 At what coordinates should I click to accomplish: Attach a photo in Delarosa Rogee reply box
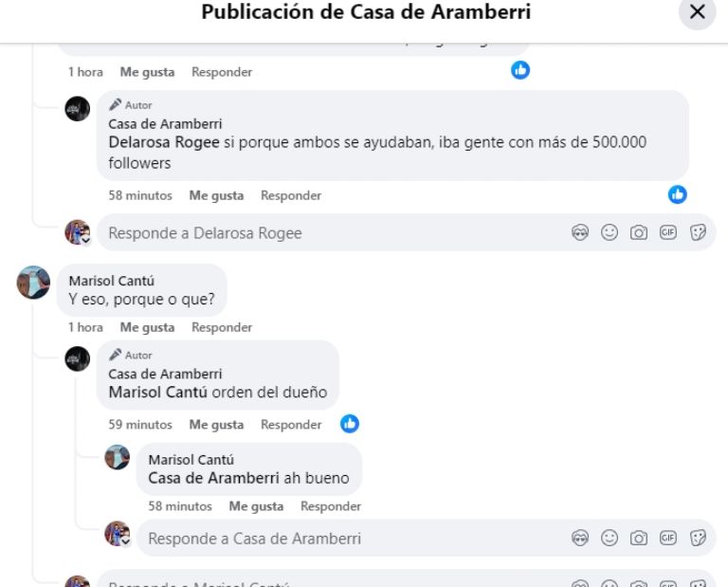[x=639, y=232]
